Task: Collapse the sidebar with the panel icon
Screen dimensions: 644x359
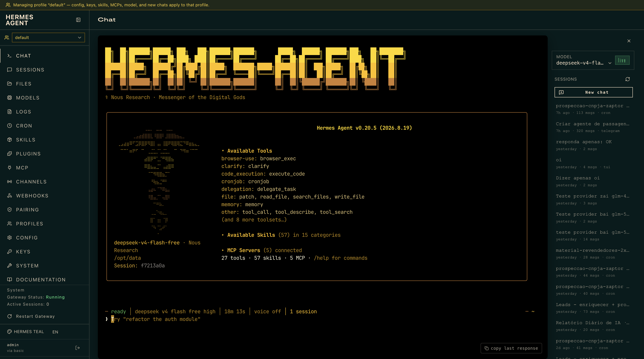Action: point(78,20)
